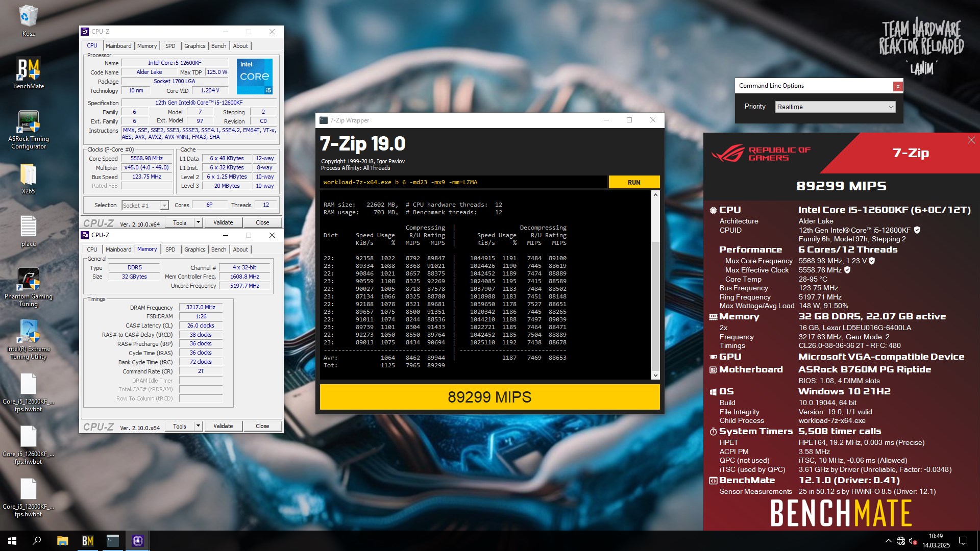The width and height of the screenshot is (980, 551).
Task: Click BenchMate taskbar icon
Action: tap(87, 541)
